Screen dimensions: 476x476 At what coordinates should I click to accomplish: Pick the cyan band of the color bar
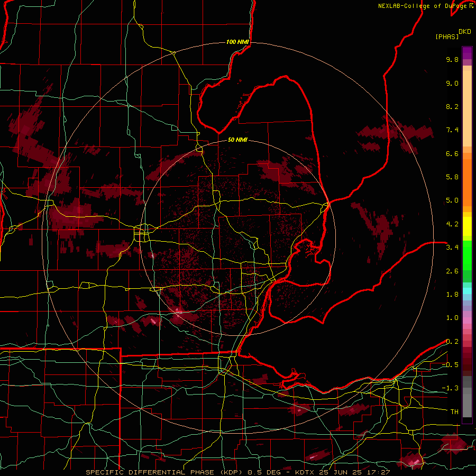[x=467, y=291]
